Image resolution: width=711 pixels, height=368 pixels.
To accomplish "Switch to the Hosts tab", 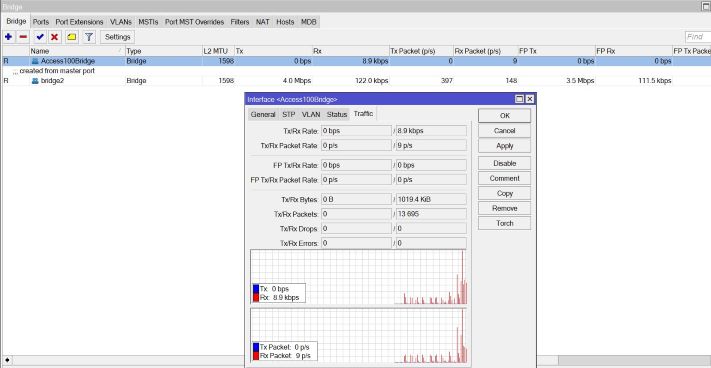I will click(285, 22).
